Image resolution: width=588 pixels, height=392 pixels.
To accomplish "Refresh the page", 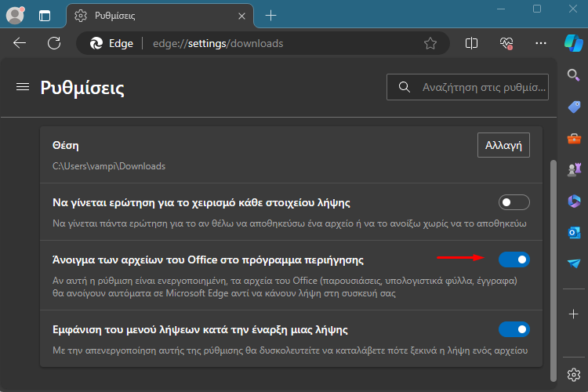I will coord(54,43).
